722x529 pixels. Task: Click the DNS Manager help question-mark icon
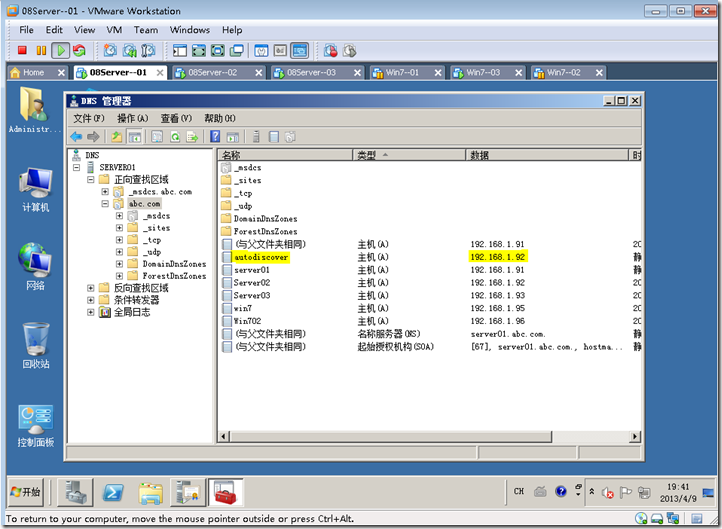pyautogui.click(x=215, y=137)
